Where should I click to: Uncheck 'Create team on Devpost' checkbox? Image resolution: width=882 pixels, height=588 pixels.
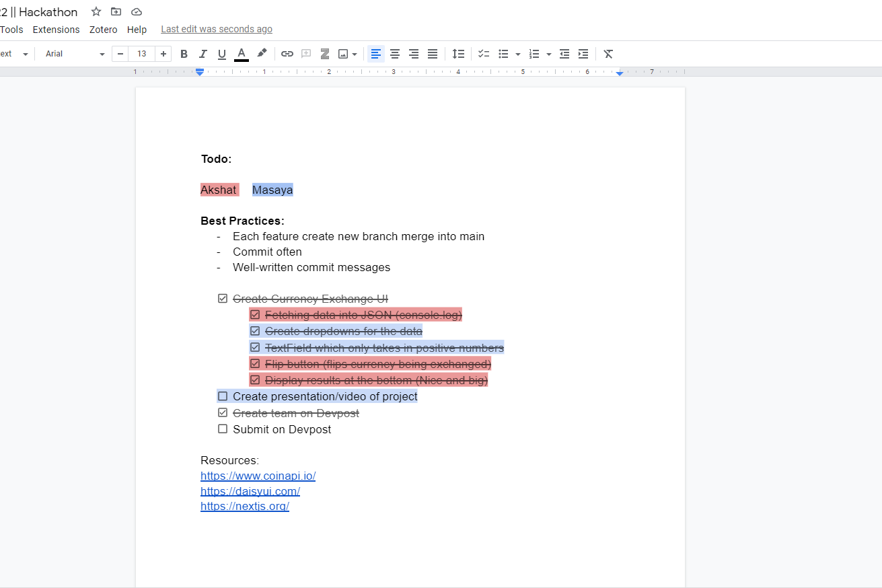pyautogui.click(x=223, y=412)
